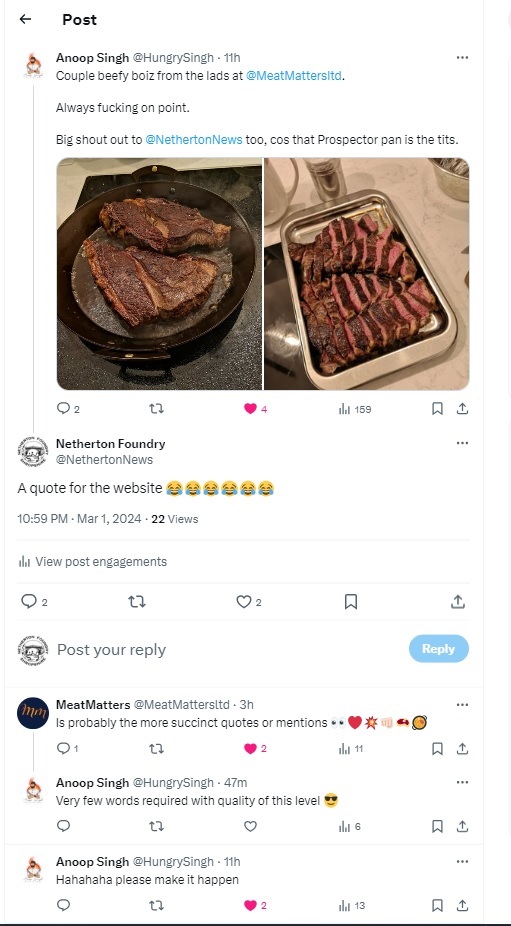Image resolution: width=511 pixels, height=926 pixels.
Task: Open the @MeatMattersltd mention link
Action: pos(294,76)
